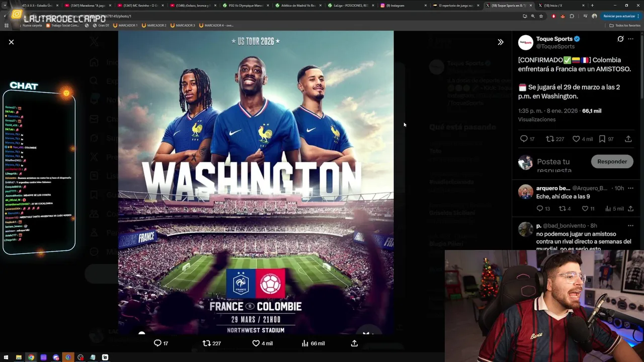644x362 pixels.
Task: Open arquero be... profile avatar
Action: point(526,192)
